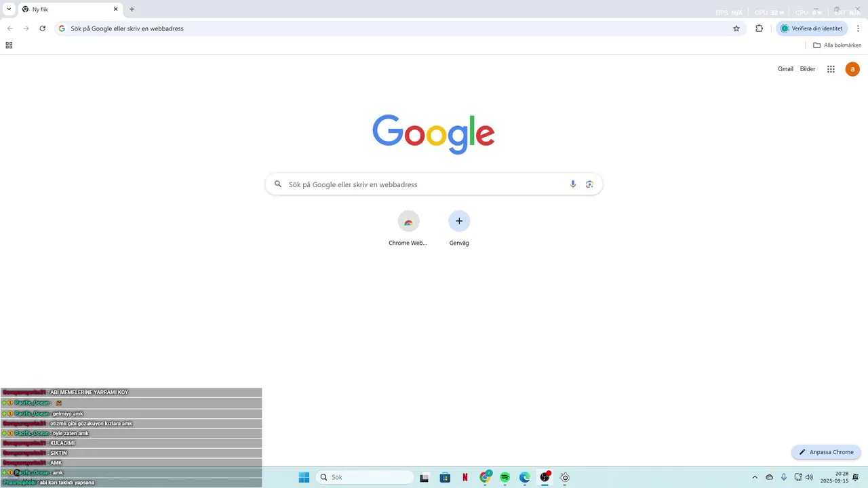Click the Google logo
The image size is (868, 488).
coord(433,134)
